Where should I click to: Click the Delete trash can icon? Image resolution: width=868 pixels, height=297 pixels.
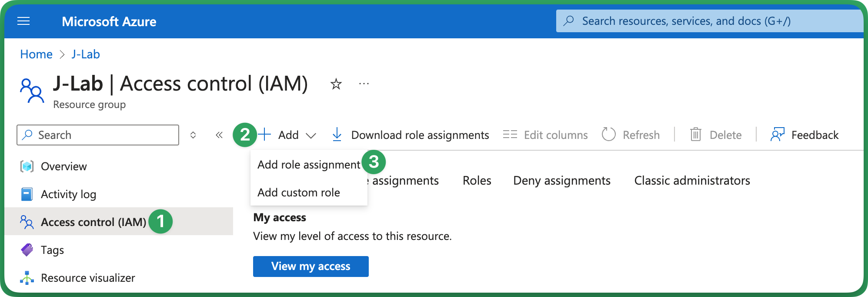(x=695, y=135)
